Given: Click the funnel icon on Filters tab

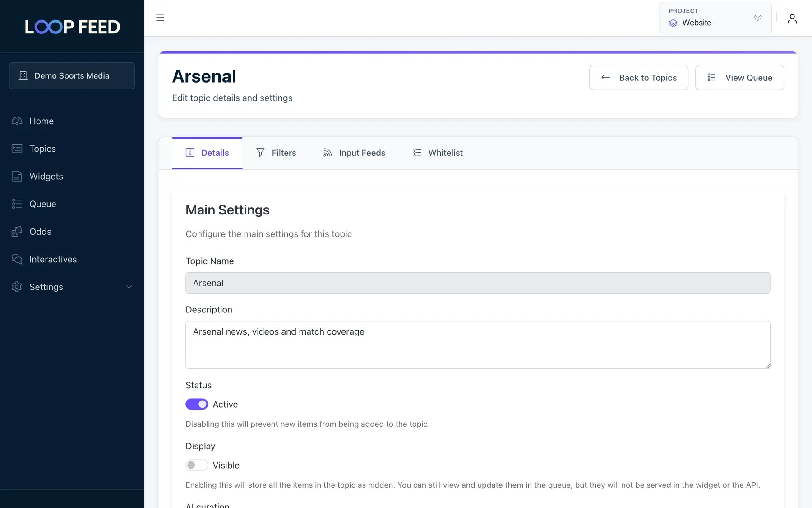Looking at the screenshot, I should pos(260,153).
